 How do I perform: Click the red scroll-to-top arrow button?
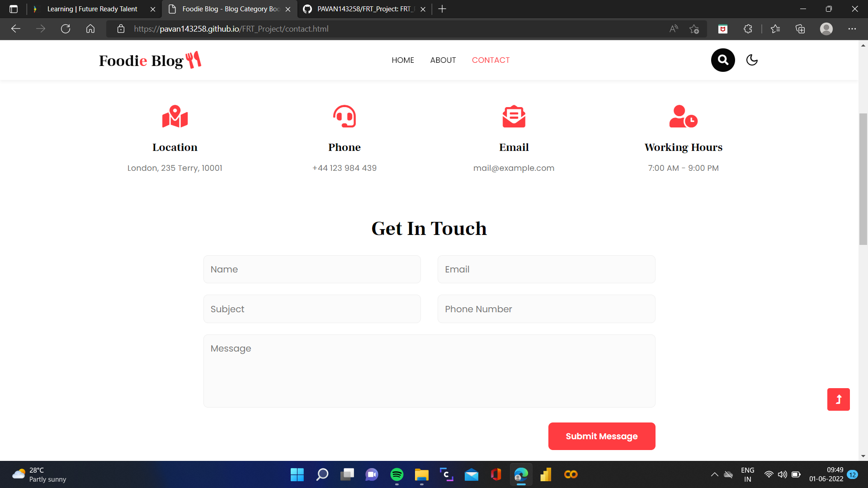pyautogui.click(x=839, y=399)
